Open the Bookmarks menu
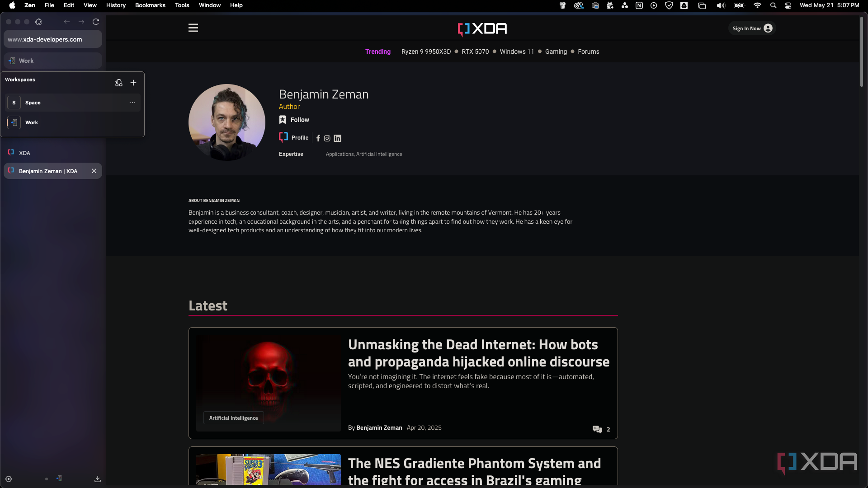 [x=150, y=5]
